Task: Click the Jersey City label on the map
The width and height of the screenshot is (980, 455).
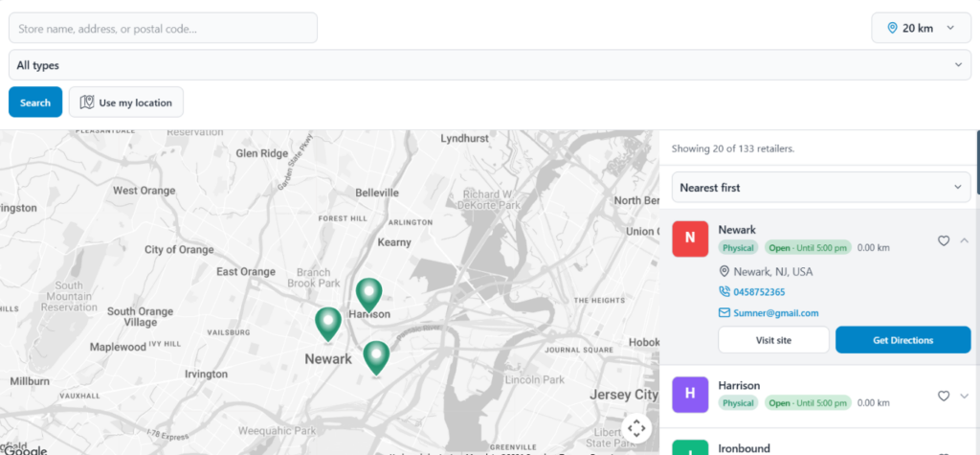Action: tap(623, 395)
